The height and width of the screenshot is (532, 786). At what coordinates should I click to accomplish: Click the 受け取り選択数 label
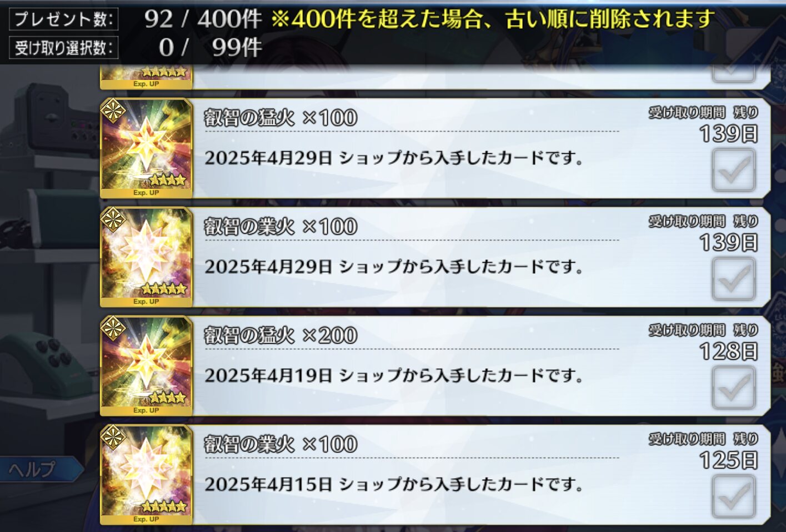[x=63, y=48]
